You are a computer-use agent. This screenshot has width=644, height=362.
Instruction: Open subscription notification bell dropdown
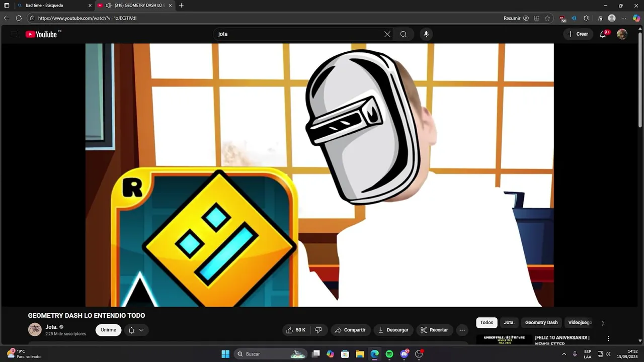tap(136, 330)
